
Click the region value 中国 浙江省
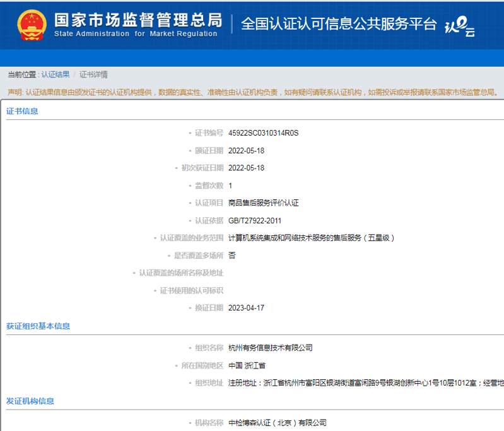pos(247,365)
